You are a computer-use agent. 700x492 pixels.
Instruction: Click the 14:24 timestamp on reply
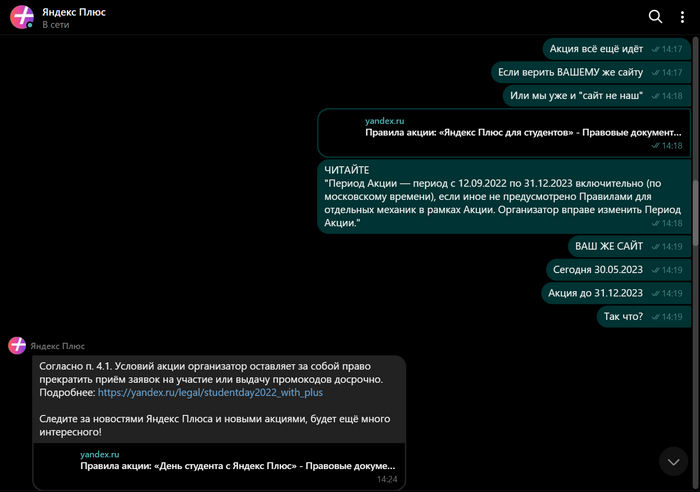(387, 479)
